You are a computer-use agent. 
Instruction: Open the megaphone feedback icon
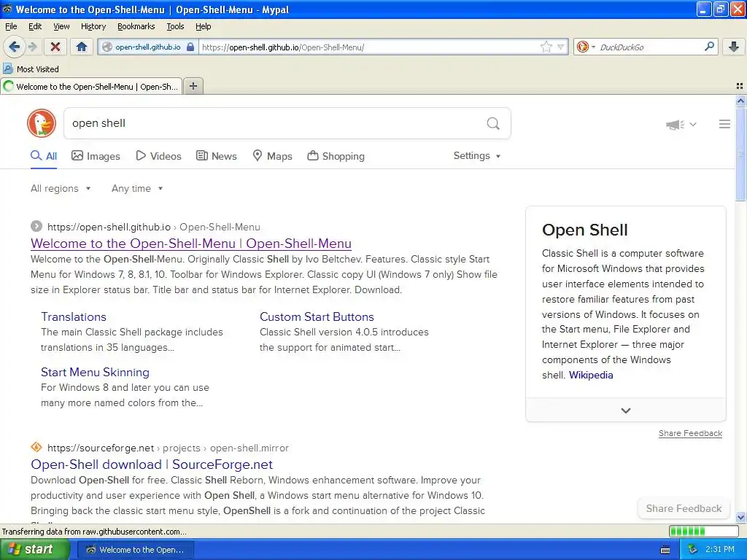[675, 124]
